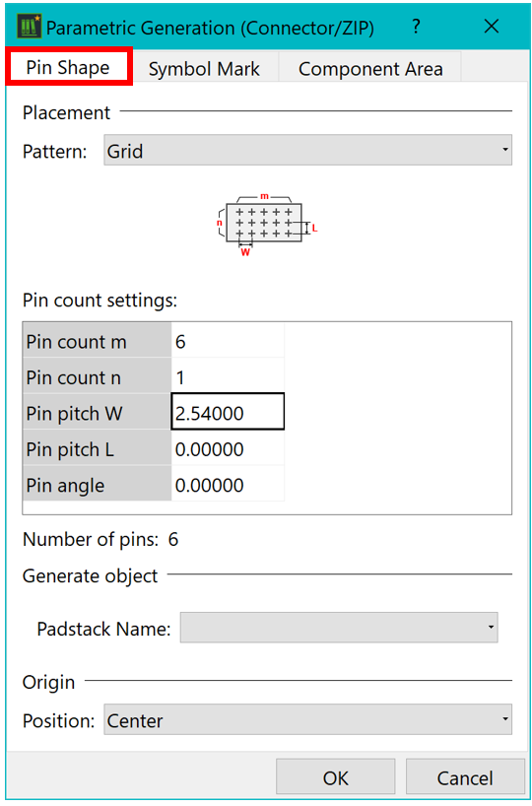The width and height of the screenshot is (532, 806).
Task: Click the grid pattern preview diagram
Action: click(x=267, y=224)
